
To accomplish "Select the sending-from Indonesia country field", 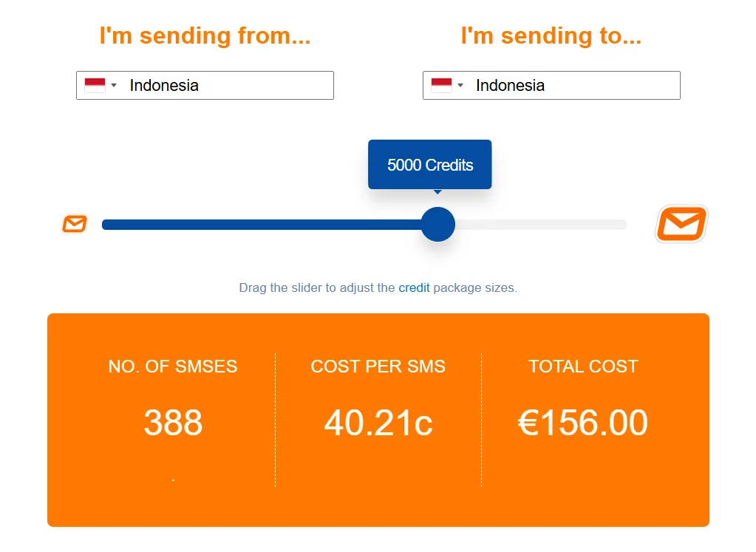I will point(222,86).
